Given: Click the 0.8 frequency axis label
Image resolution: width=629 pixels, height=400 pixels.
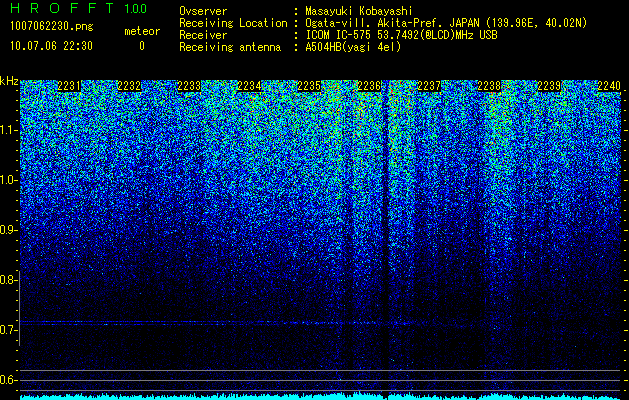Looking at the screenshot, I should 7,280.
